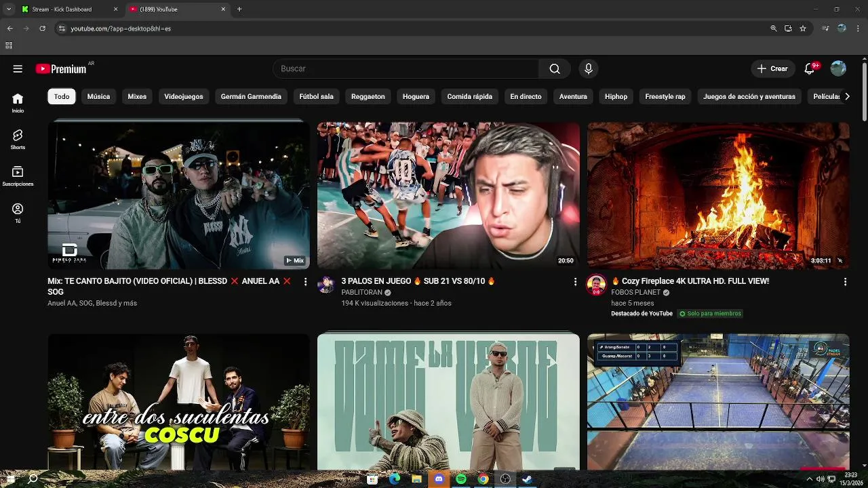
Task: Open more options for Mix TE CANTO BAJITO
Action: [305, 281]
